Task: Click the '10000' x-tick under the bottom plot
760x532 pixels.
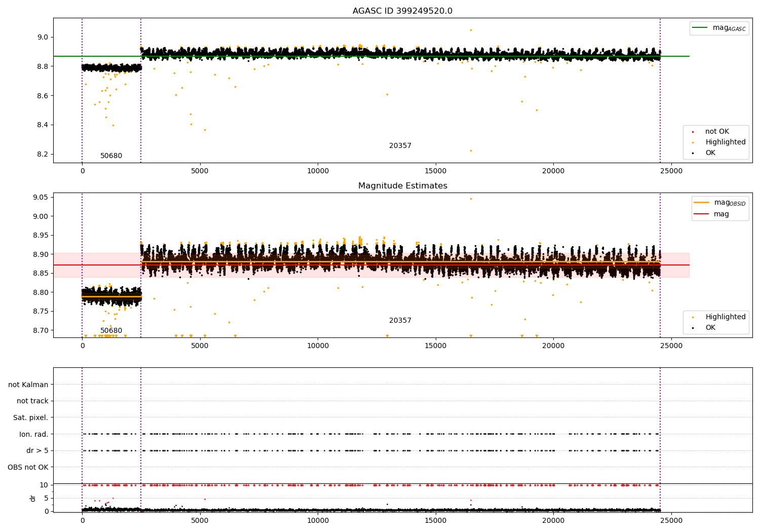Action: click(x=318, y=520)
